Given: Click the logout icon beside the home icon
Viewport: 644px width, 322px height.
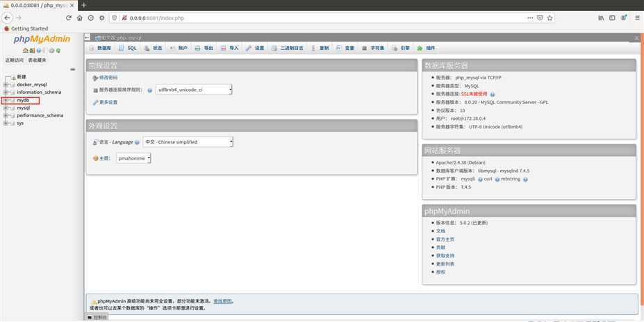Looking at the screenshot, I should [x=32, y=50].
